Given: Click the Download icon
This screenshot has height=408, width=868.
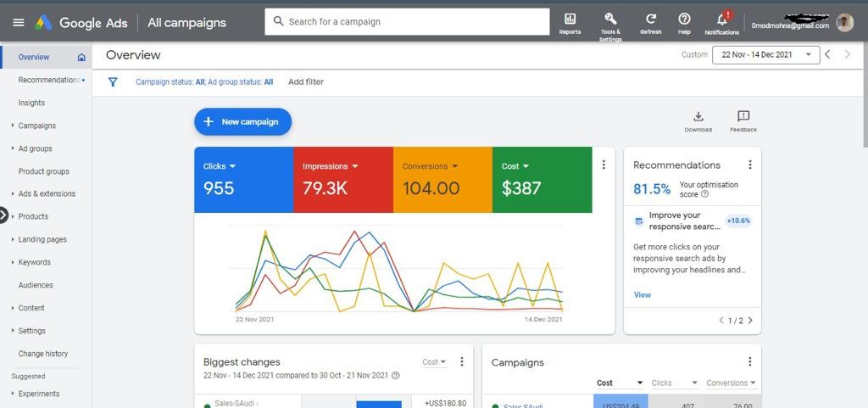Looking at the screenshot, I should [x=698, y=116].
